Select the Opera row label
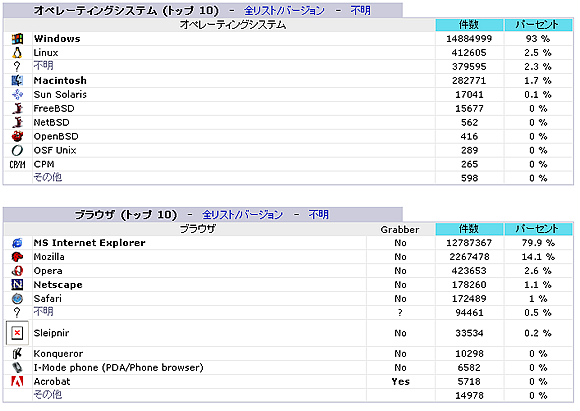 (48, 271)
